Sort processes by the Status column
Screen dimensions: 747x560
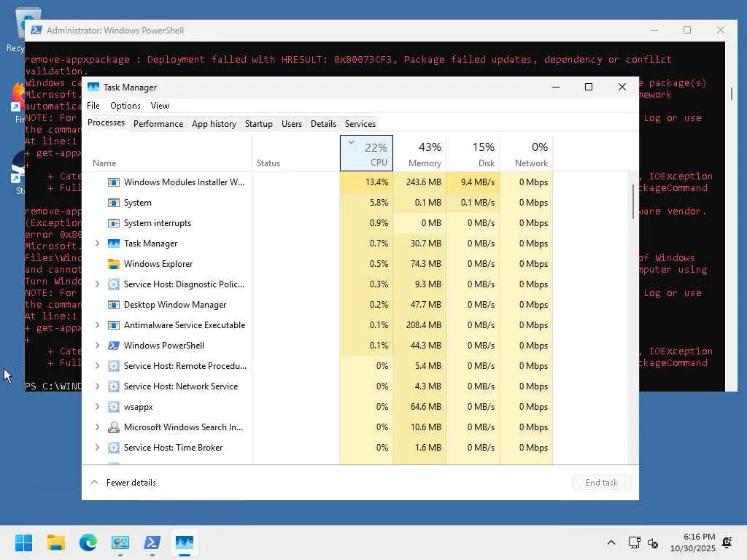click(296, 153)
